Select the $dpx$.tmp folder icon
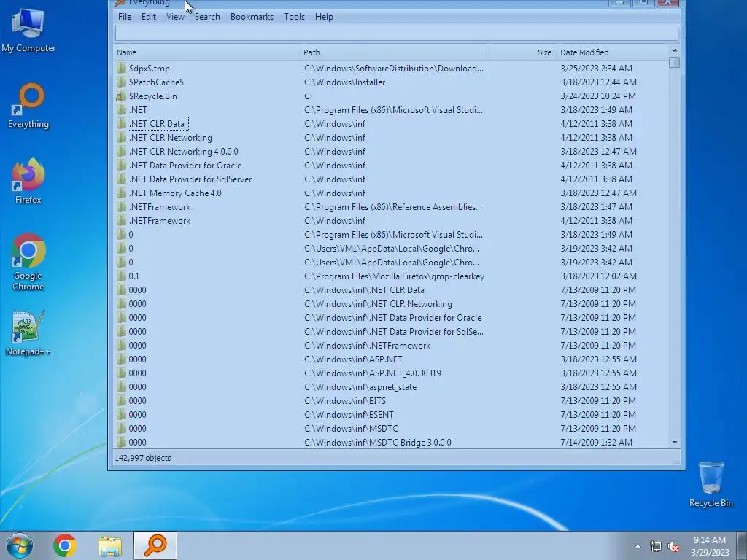This screenshot has width=747, height=560. [x=121, y=68]
